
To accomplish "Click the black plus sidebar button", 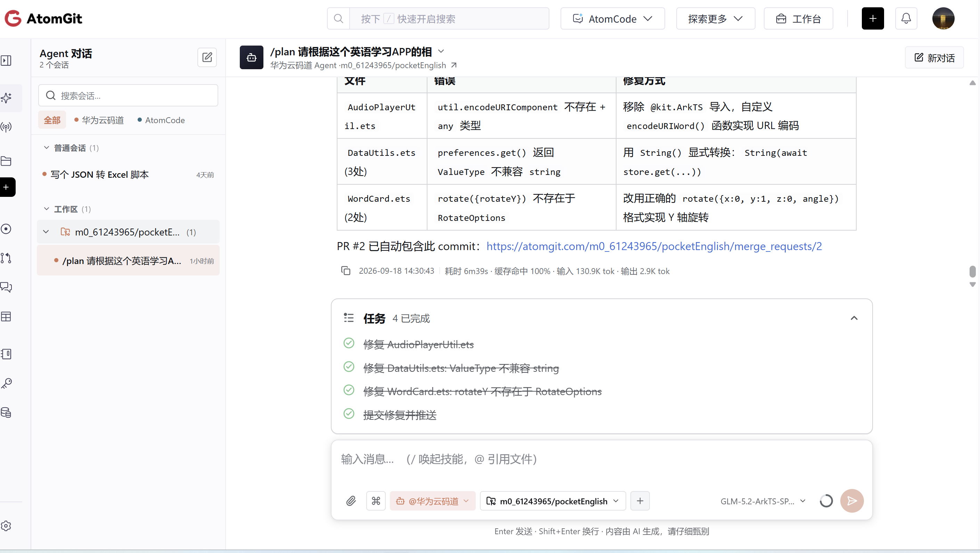I will (7, 187).
